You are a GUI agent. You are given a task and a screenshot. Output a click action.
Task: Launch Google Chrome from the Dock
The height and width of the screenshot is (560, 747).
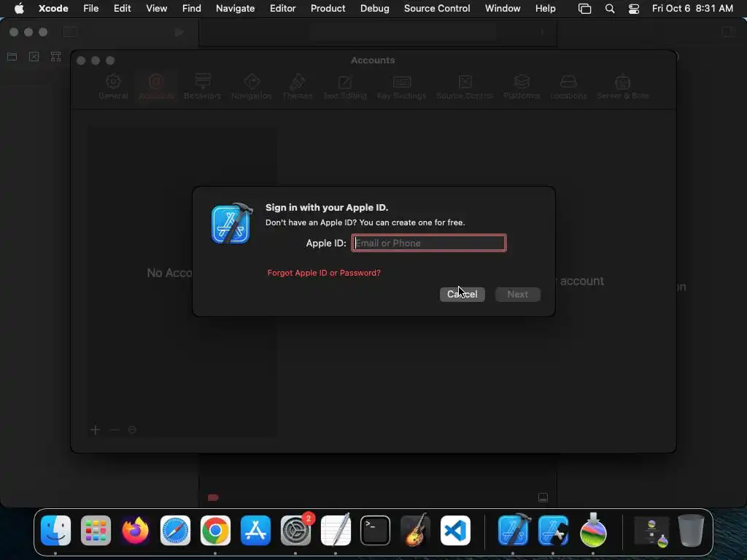(215, 531)
